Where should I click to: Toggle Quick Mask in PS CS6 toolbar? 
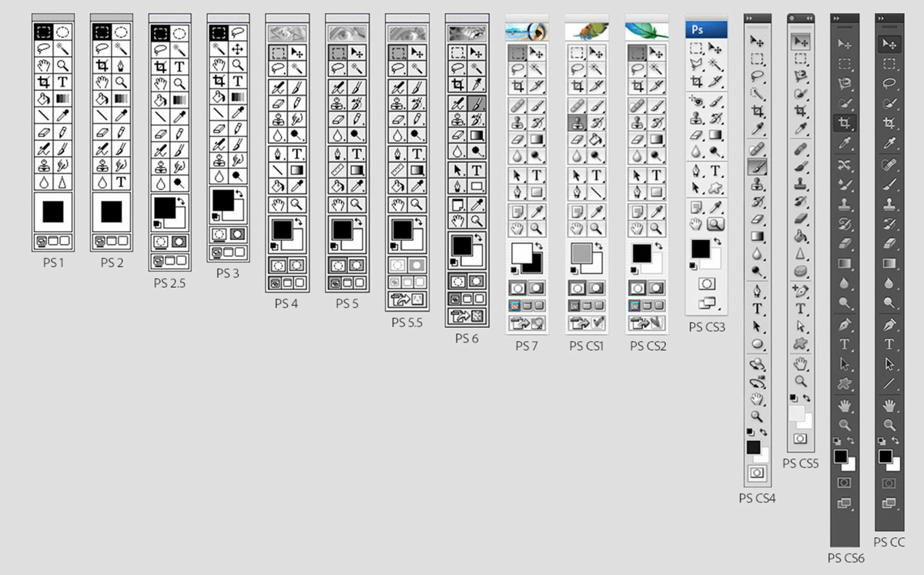pos(845,483)
